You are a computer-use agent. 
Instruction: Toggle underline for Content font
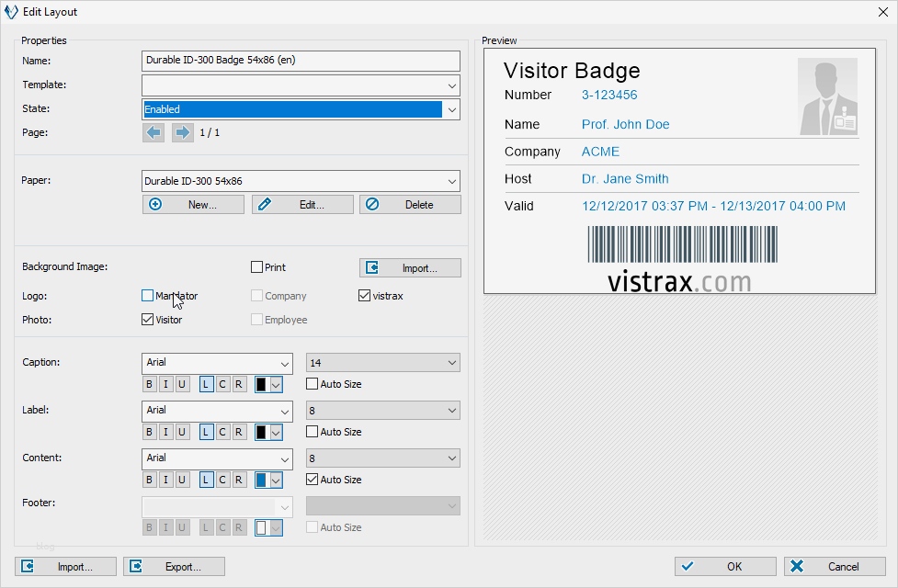pyautogui.click(x=182, y=480)
